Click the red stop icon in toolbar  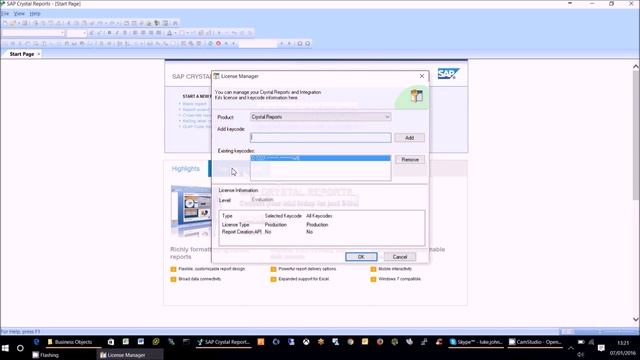pyautogui.click(x=218, y=43)
